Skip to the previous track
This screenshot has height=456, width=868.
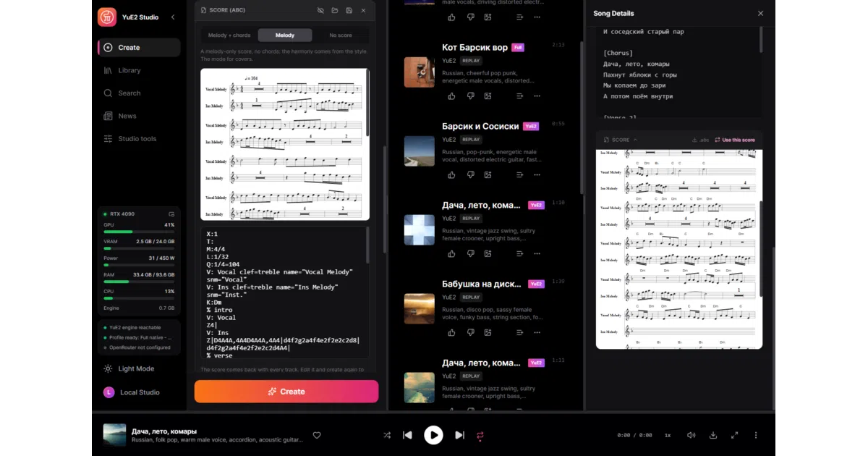[407, 435]
